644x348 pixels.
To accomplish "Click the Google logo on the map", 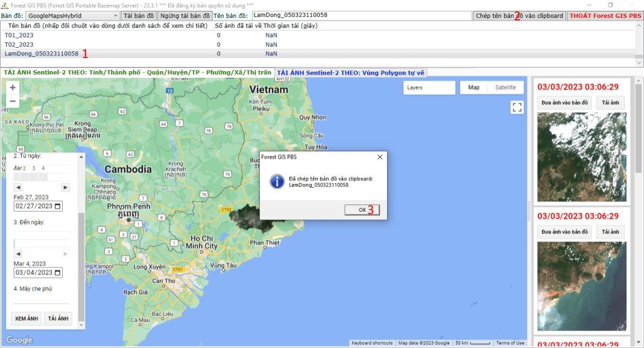I will pyautogui.click(x=21, y=340).
